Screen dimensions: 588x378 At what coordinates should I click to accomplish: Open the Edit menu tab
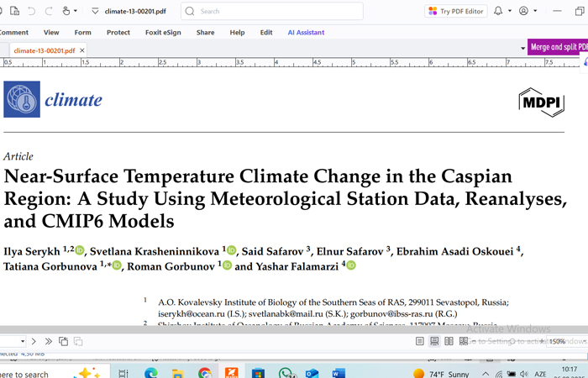266,33
